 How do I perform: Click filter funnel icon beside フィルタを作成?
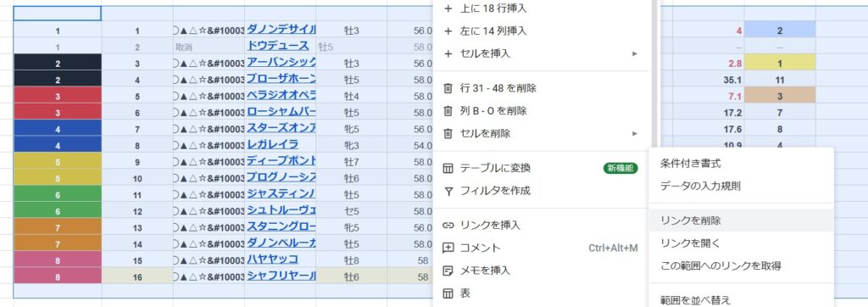[448, 191]
